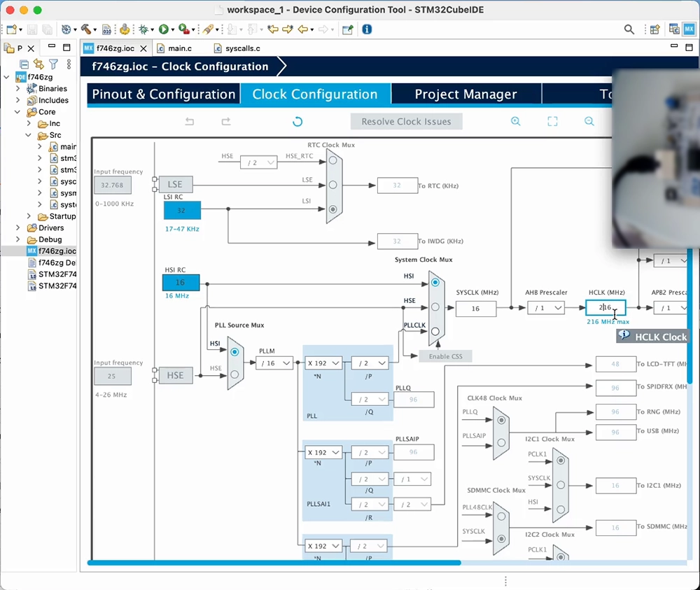Open the AHB Prescaler dropdown
Image resolution: width=700 pixels, height=590 pixels.
pos(546,308)
